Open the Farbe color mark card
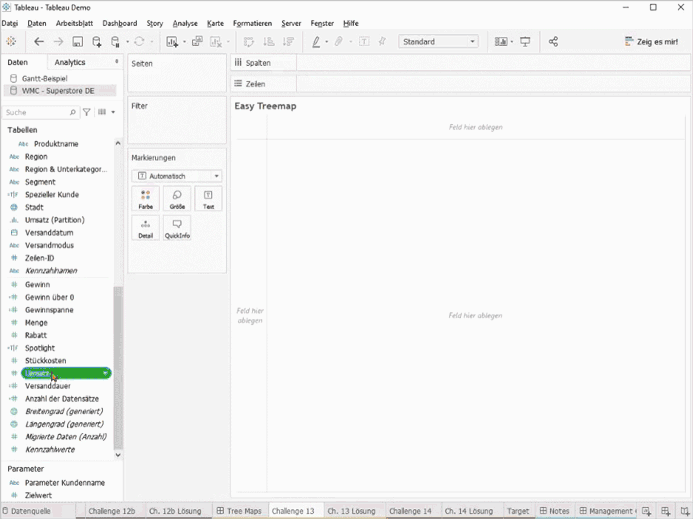Image resolution: width=693 pixels, height=519 pixels. (x=145, y=198)
